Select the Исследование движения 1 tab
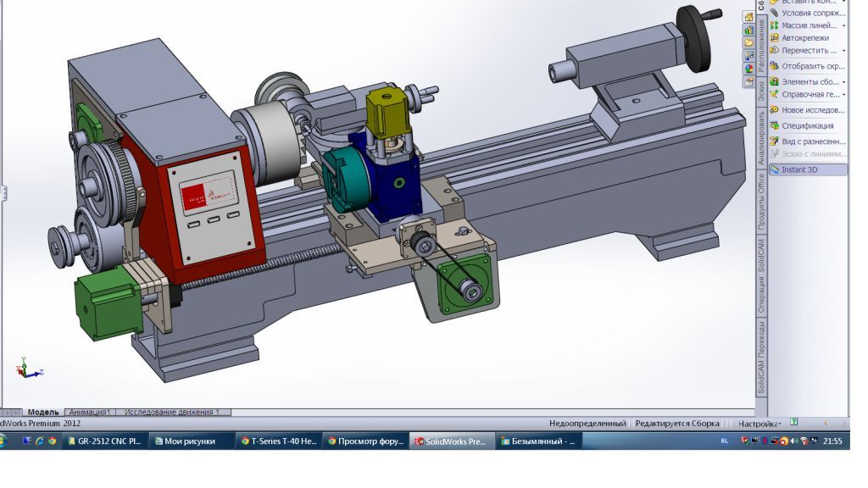 (x=172, y=413)
